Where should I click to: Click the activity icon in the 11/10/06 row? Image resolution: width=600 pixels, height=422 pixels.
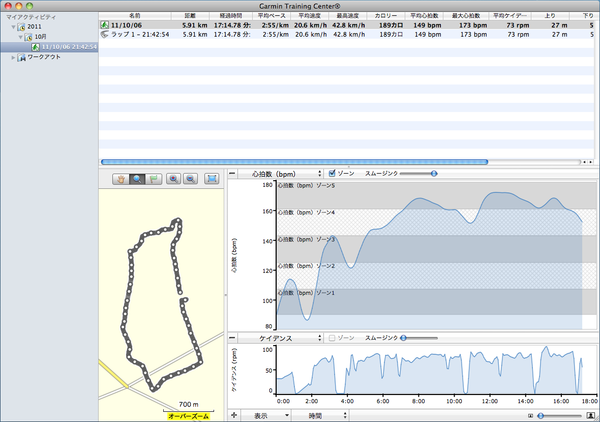point(104,25)
